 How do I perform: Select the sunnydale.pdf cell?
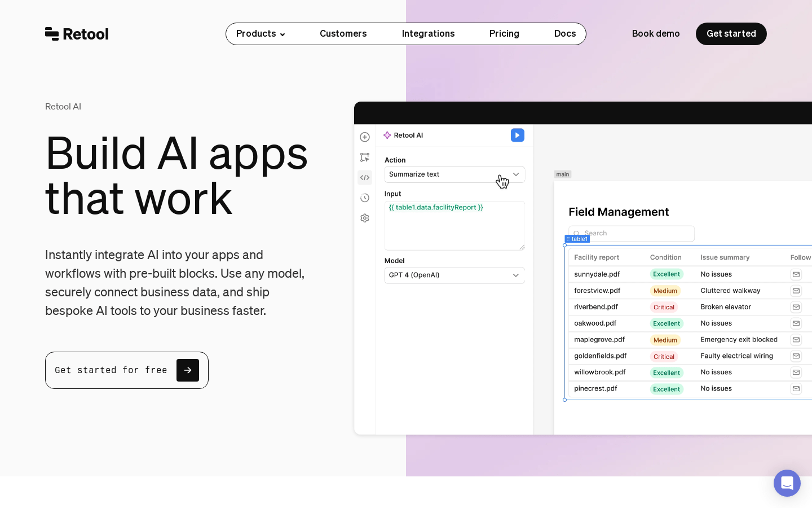click(x=597, y=274)
